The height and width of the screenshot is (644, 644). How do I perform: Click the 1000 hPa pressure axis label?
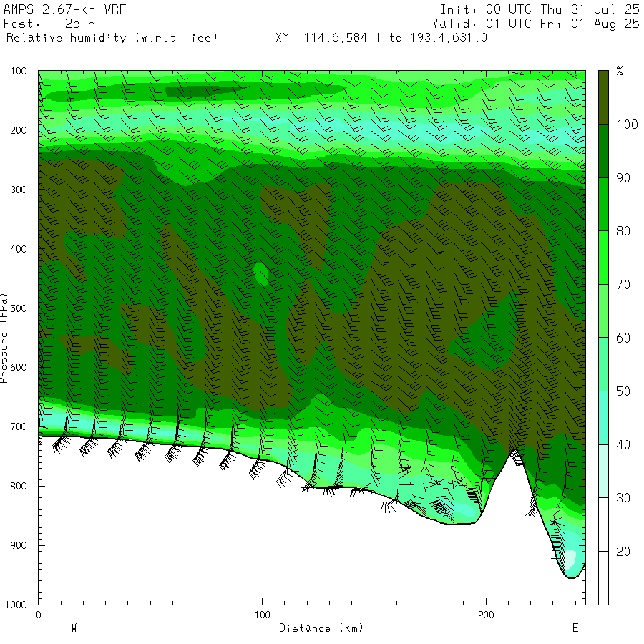coord(16,605)
